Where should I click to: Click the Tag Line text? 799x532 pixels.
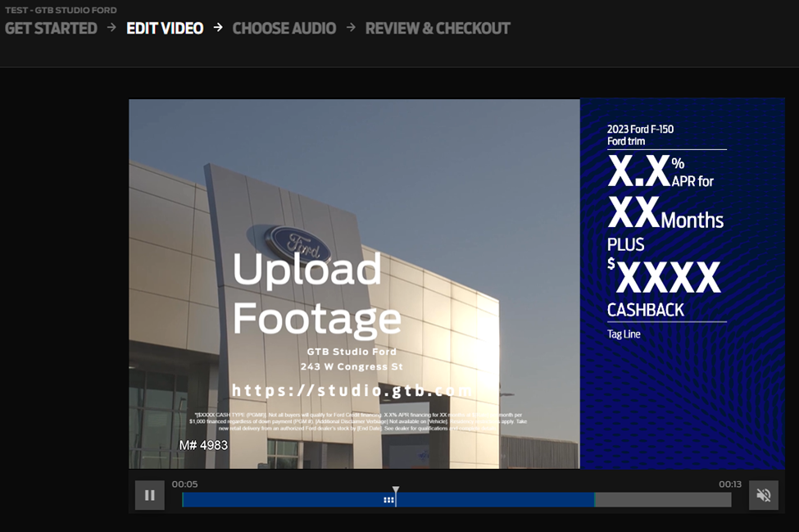[624, 334]
